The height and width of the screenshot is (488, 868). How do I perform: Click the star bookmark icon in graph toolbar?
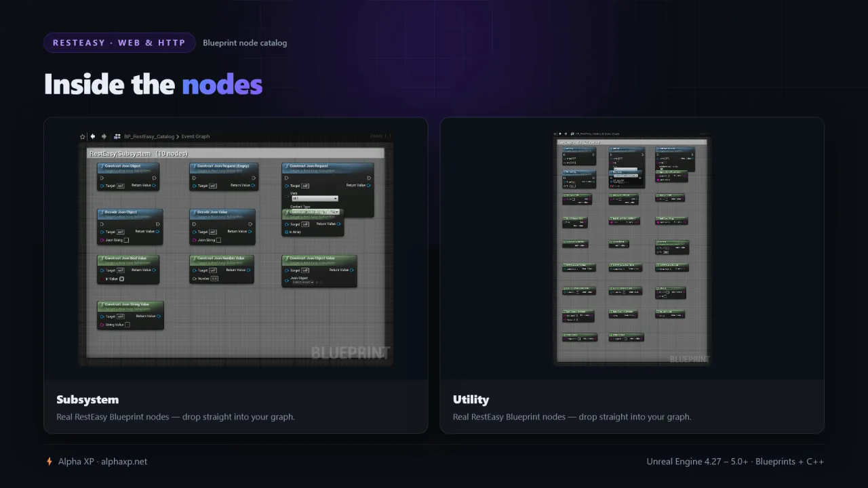83,136
